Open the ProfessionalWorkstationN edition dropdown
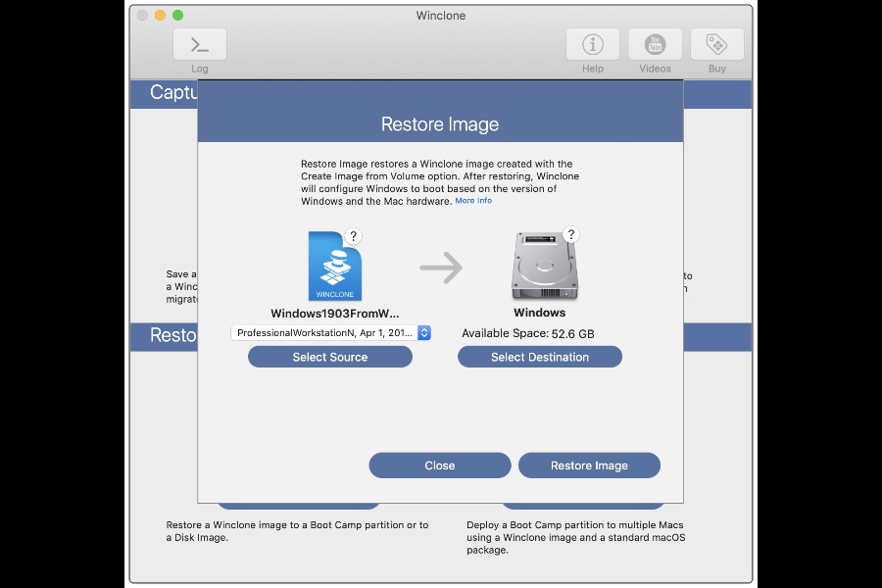Image resolution: width=882 pixels, height=588 pixels. pyautogui.click(x=331, y=333)
